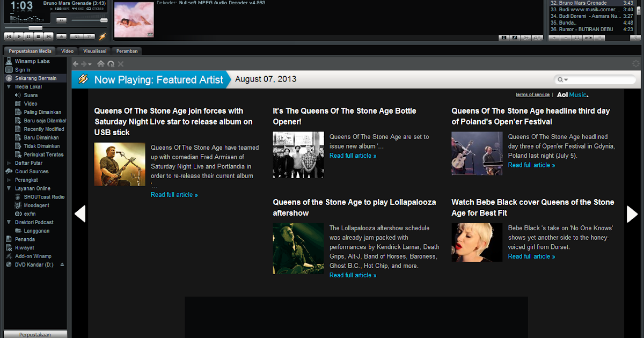
Task: Click the Winamp lightning bolt icon
Action: click(103, 36)
